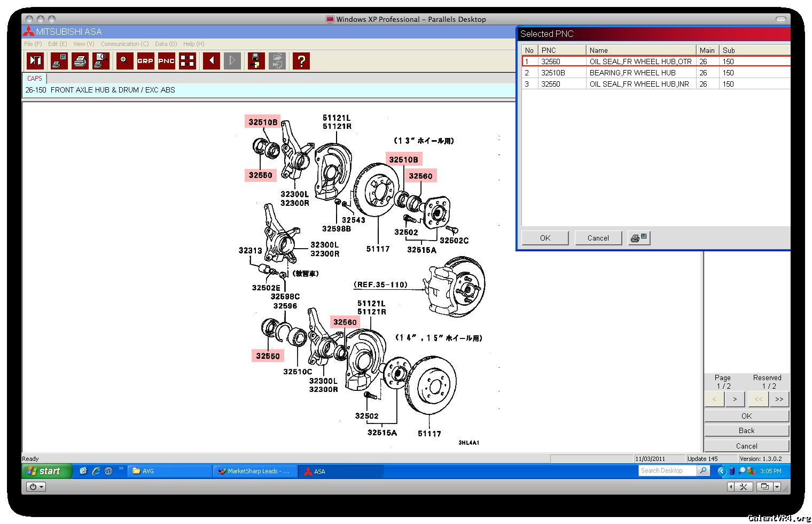The height and width of the screenshot is (524, 812).
Task: Click the PNC toolbar button
Action: (x=166, y=60)
